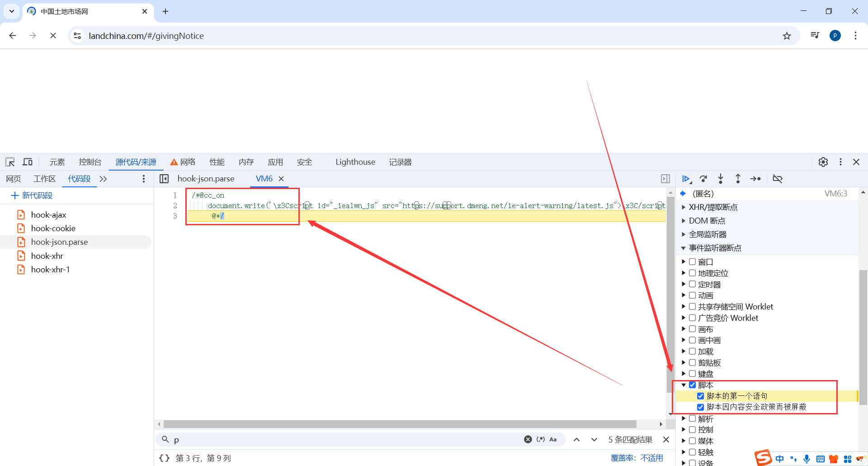Image resolution: width=868 pixels, height=466 pixels.
Task: Open Chrome media control icon
Action: pos(815,36)
